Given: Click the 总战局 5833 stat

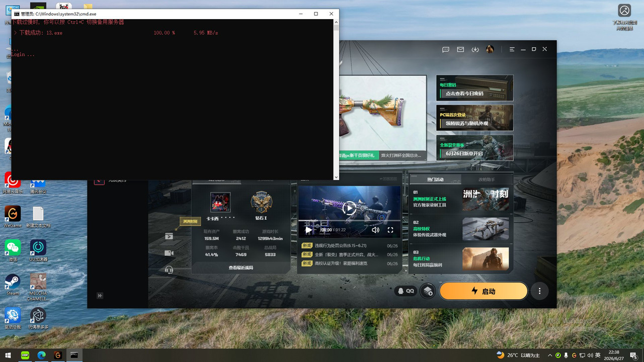Looking at the screenshot, I should tap(270, 251).
